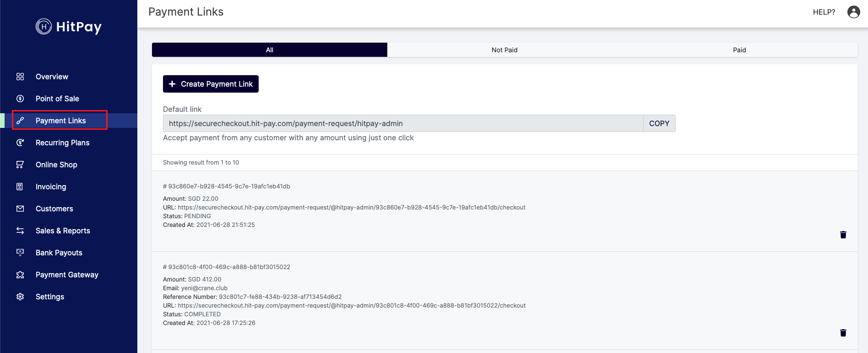The height and width of the screenshot is (353, 868).
Task: Click the PENDING status text
Action: (x=197, y=216)
